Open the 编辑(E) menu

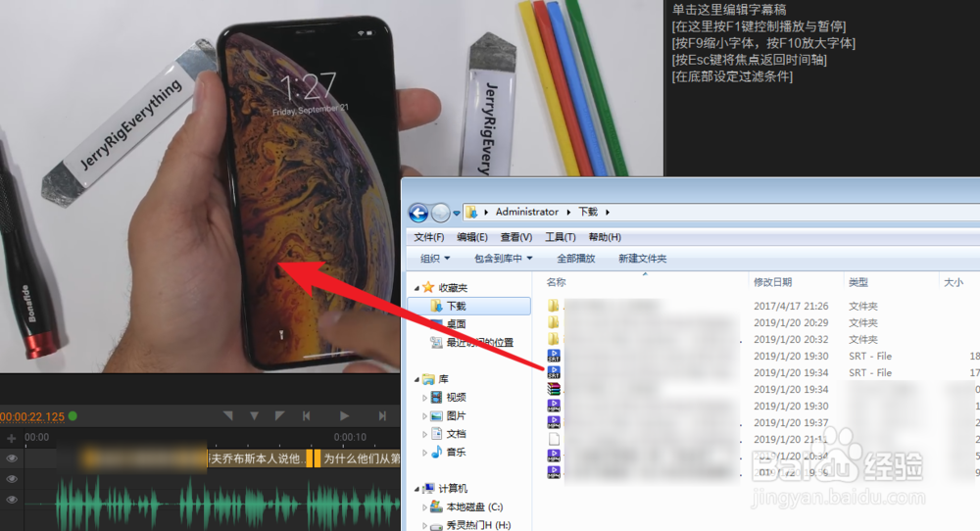coord(472,237)
